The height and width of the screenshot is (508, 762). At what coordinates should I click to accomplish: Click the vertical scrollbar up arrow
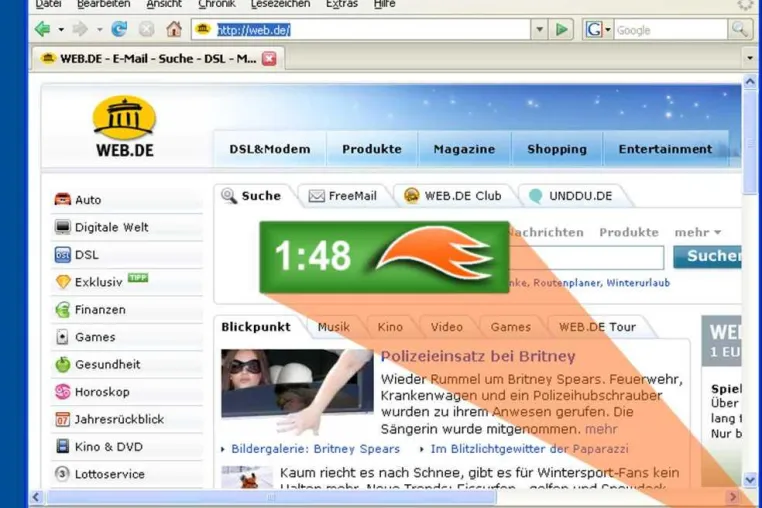tap(749, 82)
